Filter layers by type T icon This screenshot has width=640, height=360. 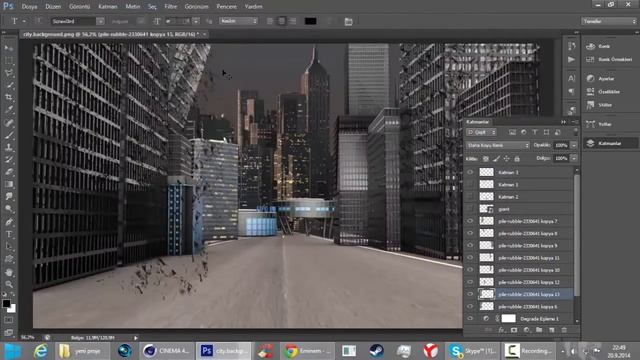pos(535,132)
